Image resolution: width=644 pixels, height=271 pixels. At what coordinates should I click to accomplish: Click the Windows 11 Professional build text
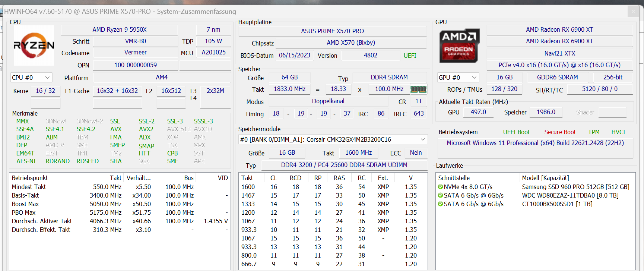tap(535, 143)
